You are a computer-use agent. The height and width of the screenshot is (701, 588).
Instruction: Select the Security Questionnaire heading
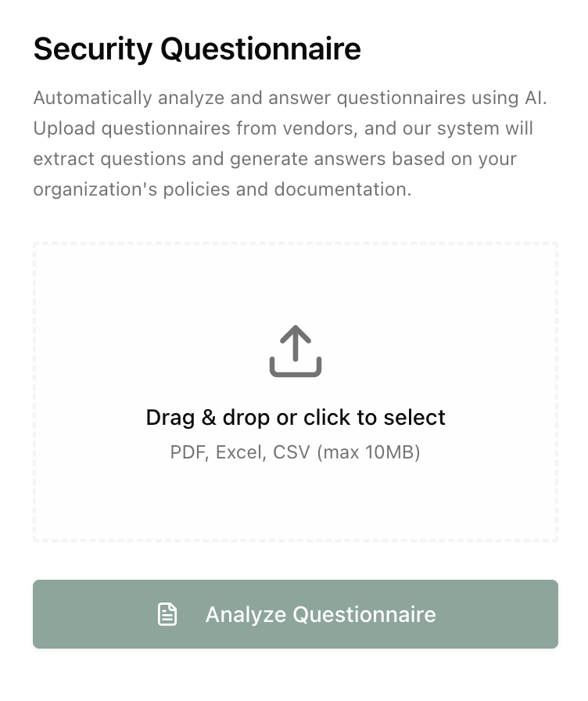pos(197,48)
